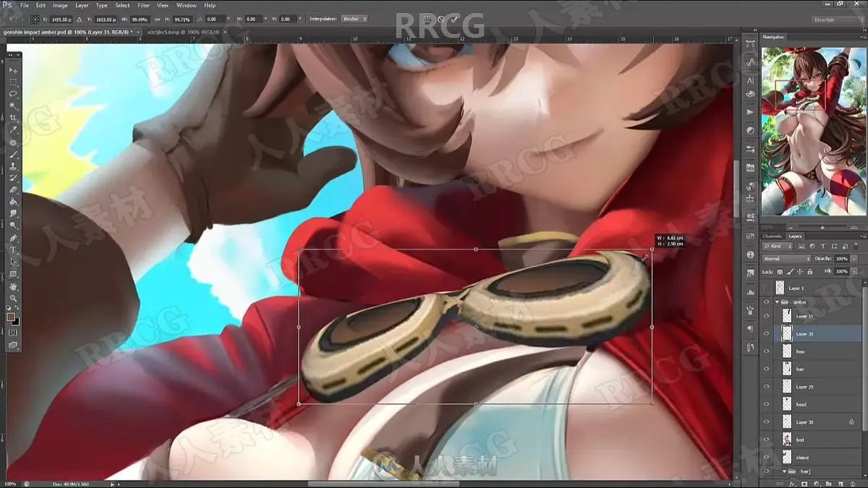Open the Window menu
Image resolution: width=868 pixels, height=488 pixels.
point(186,5)
